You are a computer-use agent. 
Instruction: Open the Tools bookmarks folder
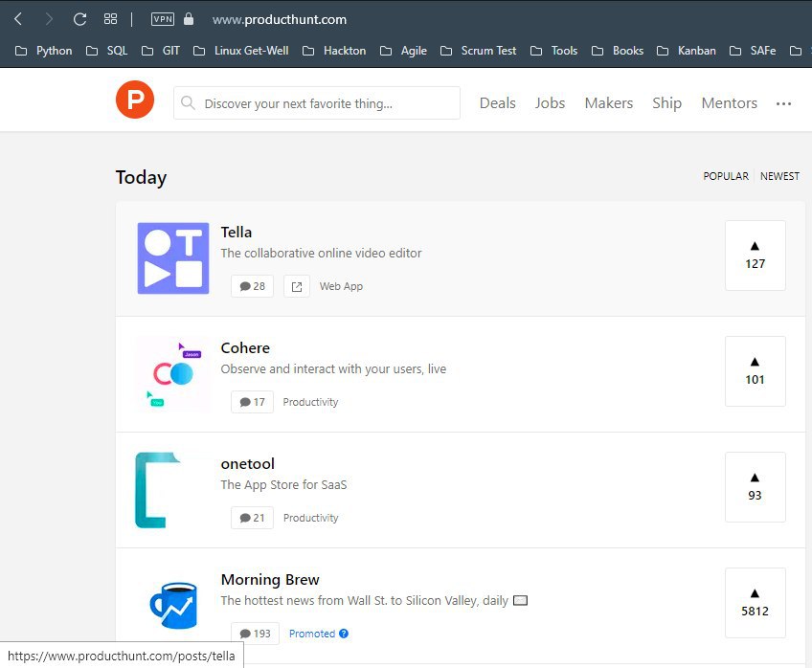(553, 51)
